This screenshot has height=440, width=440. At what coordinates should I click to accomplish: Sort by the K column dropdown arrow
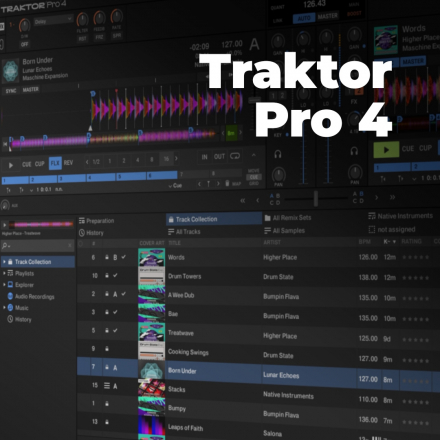(x=395, y=242)
